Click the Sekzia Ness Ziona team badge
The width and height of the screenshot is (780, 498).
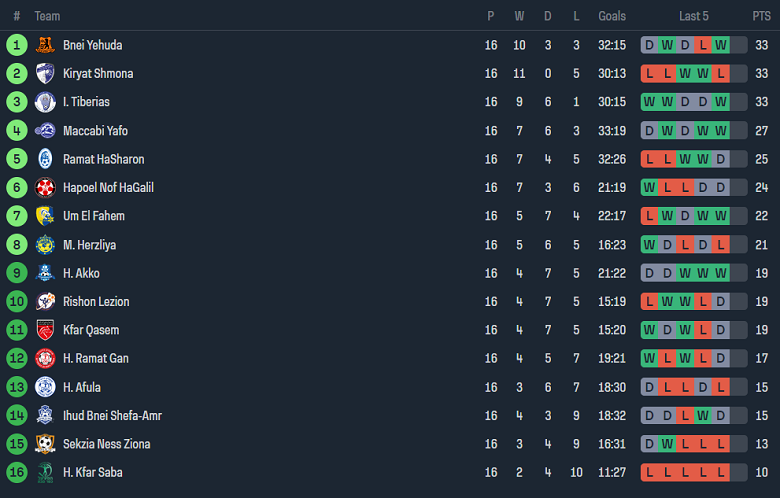tap(45, 444)
